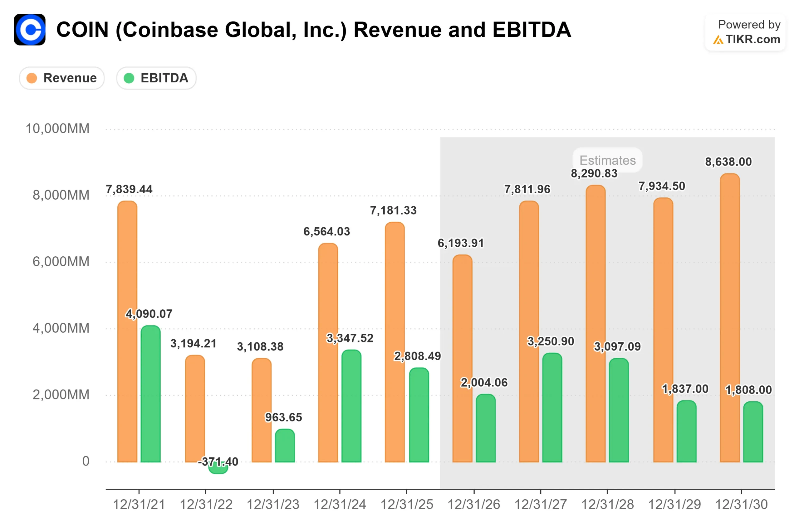
Task: Click the 2,000MM y-axis label
Action: (x=61, y=395)
